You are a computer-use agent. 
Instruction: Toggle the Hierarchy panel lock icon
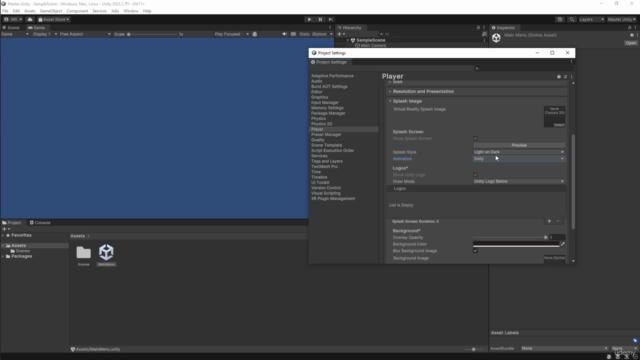click(478, 28)
